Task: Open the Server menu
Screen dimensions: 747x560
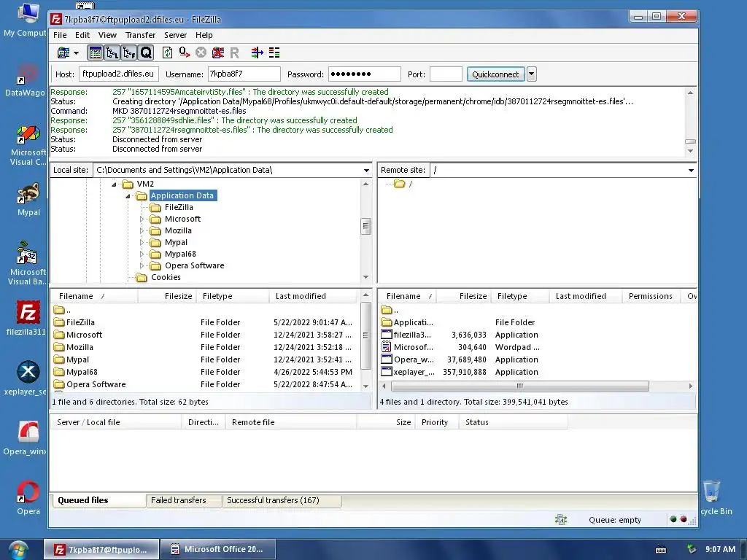Action: (x=175, y=35)
